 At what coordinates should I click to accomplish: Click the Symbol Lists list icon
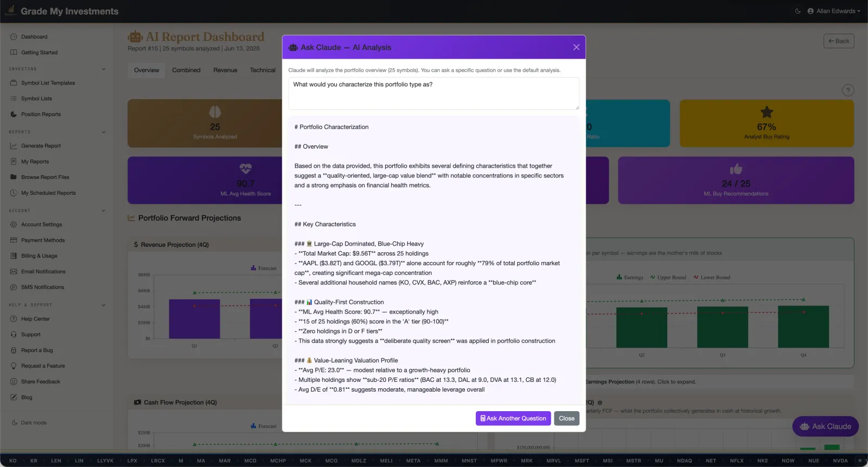pos(14,99)
